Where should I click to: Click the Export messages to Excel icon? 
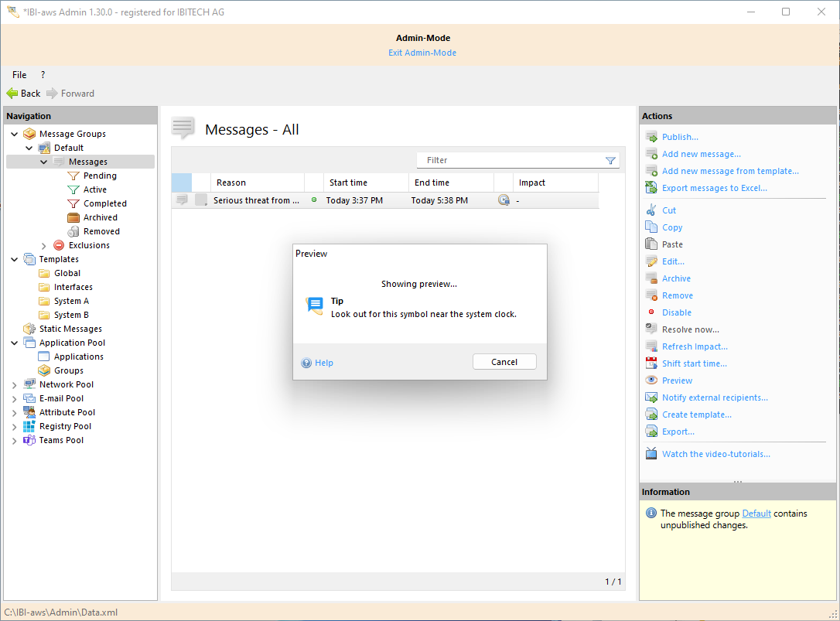[x=651, y=188]
